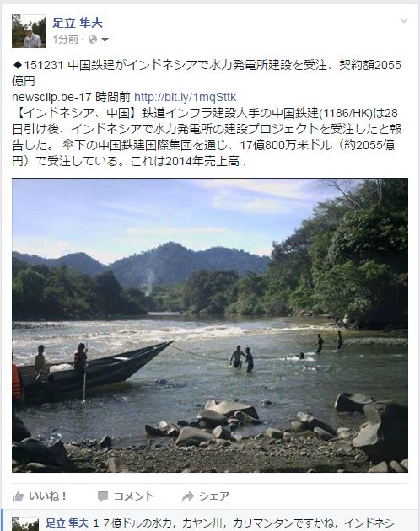
Task: Click the author name 足立 隼夫 in header
Action: (x=78, y=23)
